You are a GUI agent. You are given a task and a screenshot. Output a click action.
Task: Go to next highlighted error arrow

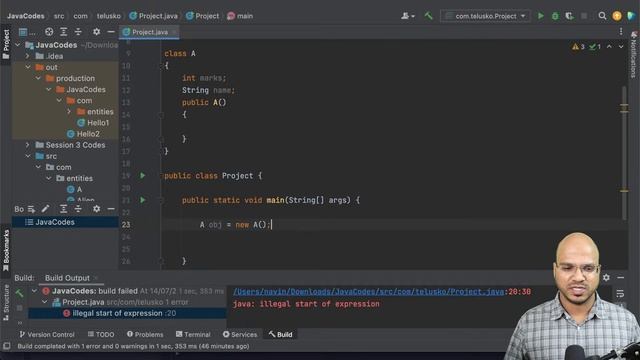[621, 47]
